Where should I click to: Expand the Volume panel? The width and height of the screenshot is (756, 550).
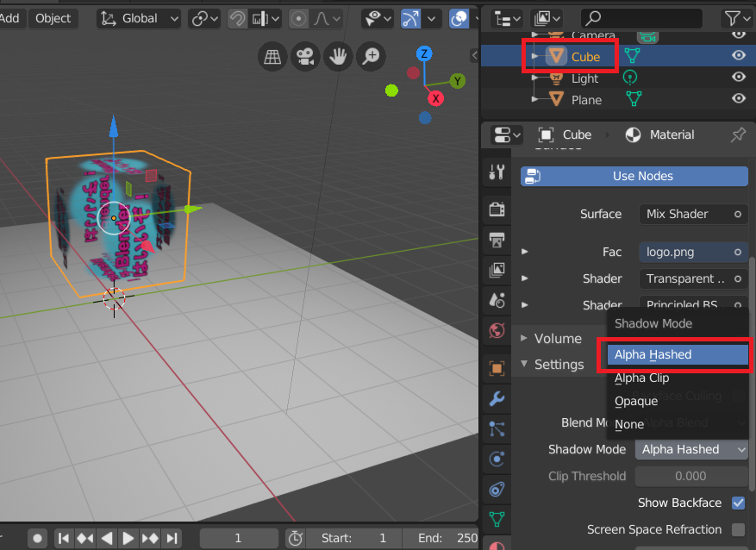coord(524,338)
